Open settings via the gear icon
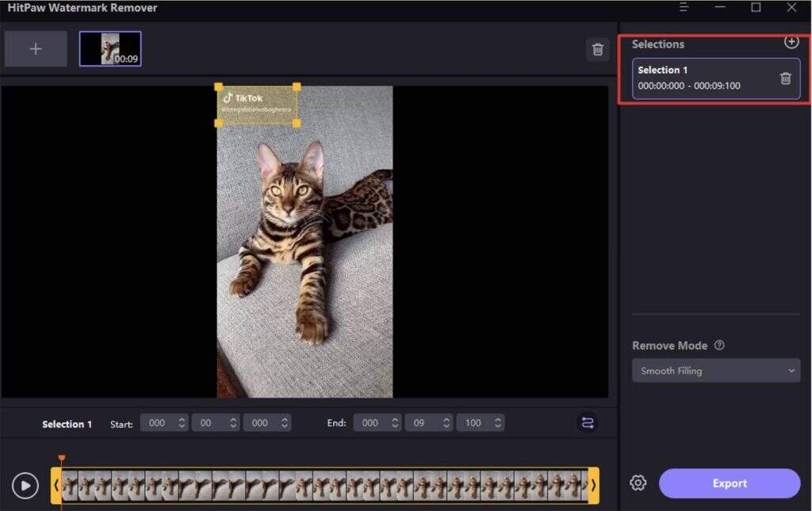 638,483
